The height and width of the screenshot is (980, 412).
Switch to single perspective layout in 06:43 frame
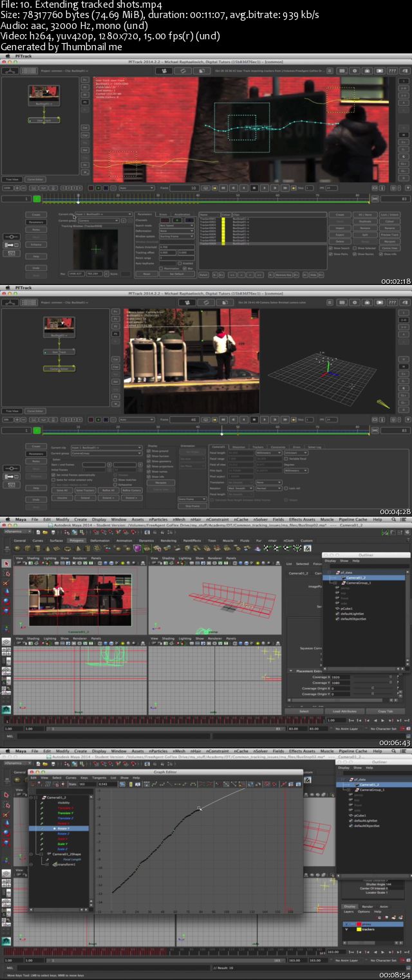(x=6, y=642)
